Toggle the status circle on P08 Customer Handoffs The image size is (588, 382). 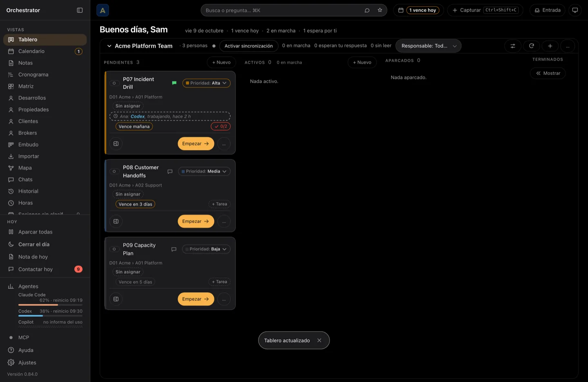coord(114,171)
